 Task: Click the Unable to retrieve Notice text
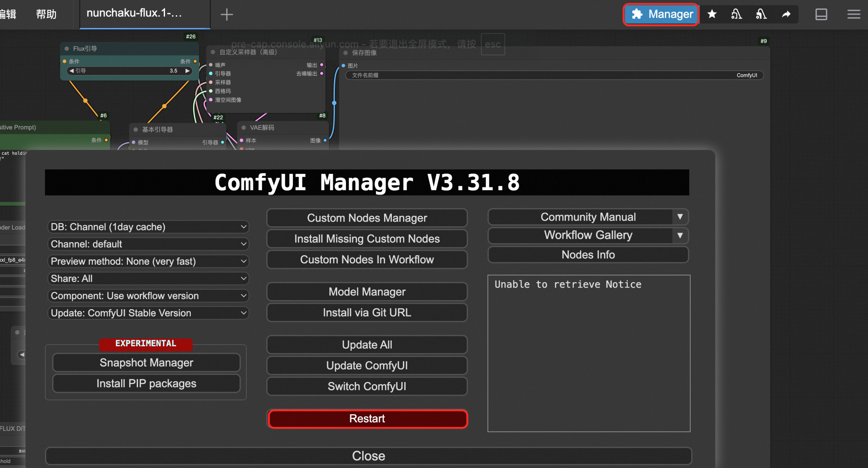click(x=568, y=284)
